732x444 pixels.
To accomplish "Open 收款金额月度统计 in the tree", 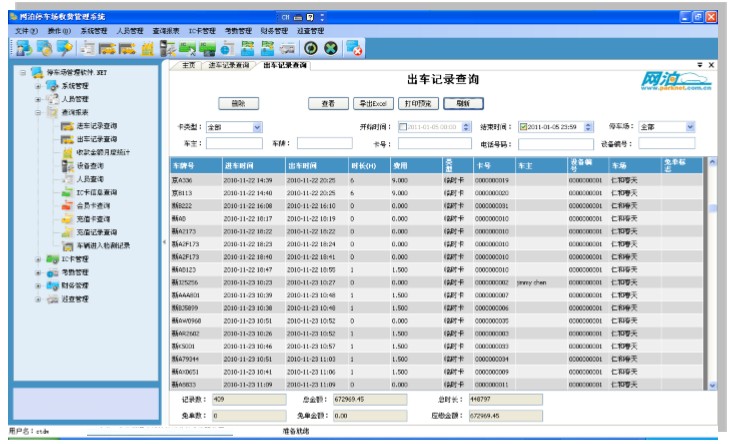I will click(103, 152).
